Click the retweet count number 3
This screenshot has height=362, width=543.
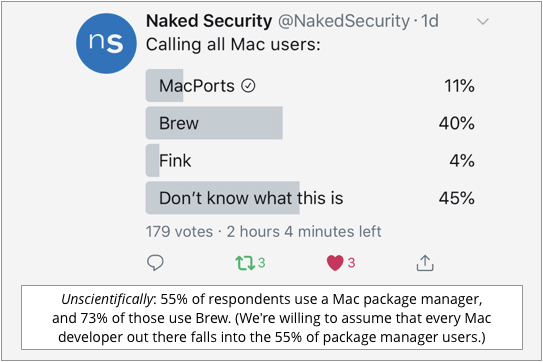pos(261,263)
